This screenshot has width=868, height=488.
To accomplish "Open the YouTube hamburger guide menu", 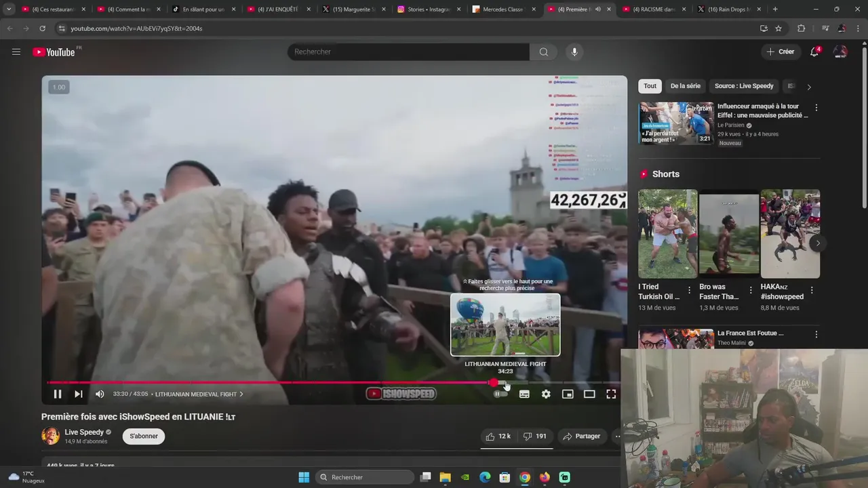I will coord(16,52).
